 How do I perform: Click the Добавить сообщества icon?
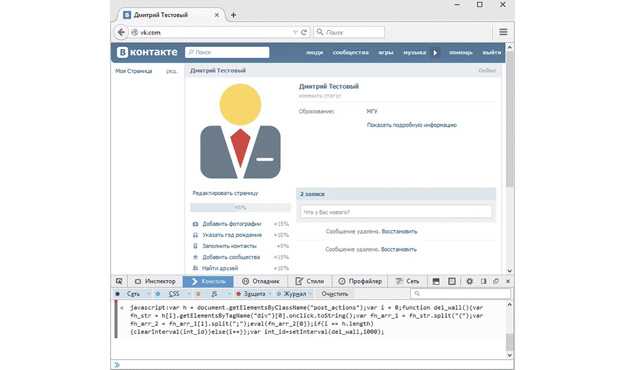point(196,257)
